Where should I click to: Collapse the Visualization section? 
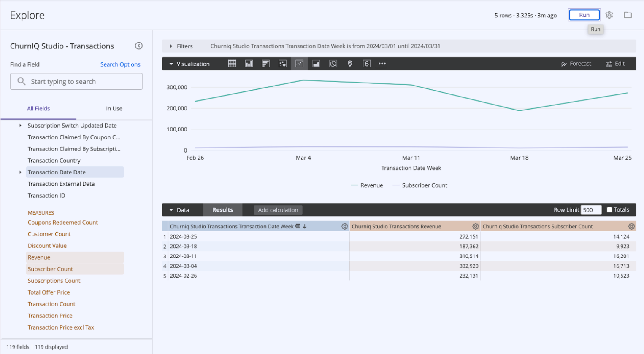click(171, 64)
